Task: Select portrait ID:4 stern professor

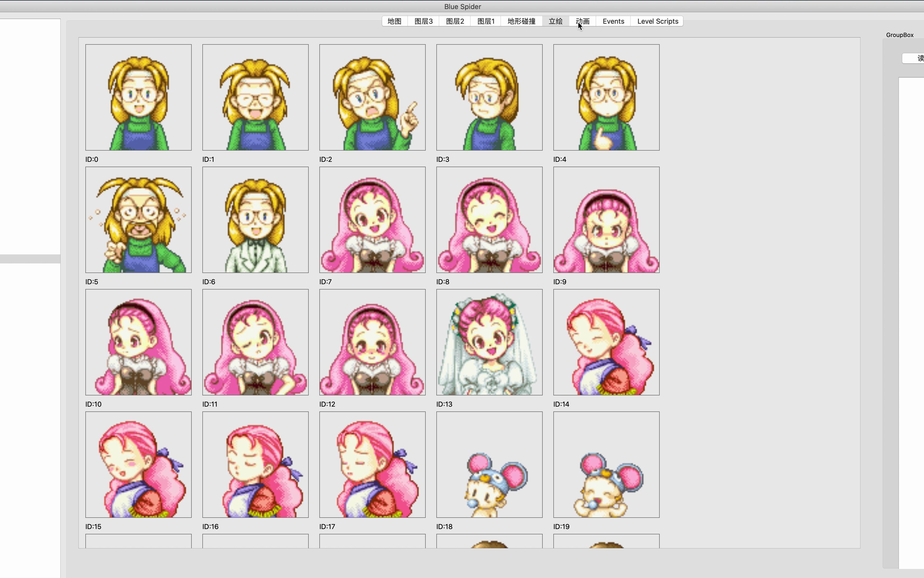Action: [606, 97]
